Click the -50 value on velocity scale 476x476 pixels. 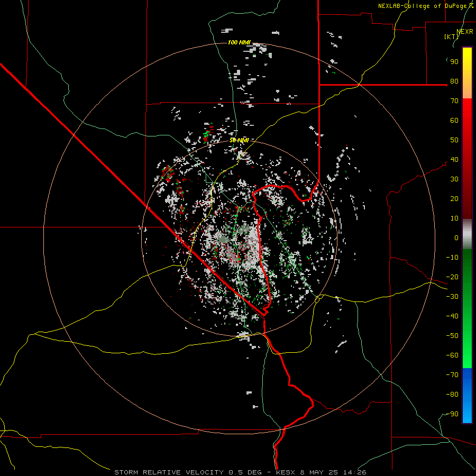pyautogui.click(x=452, y=336)
